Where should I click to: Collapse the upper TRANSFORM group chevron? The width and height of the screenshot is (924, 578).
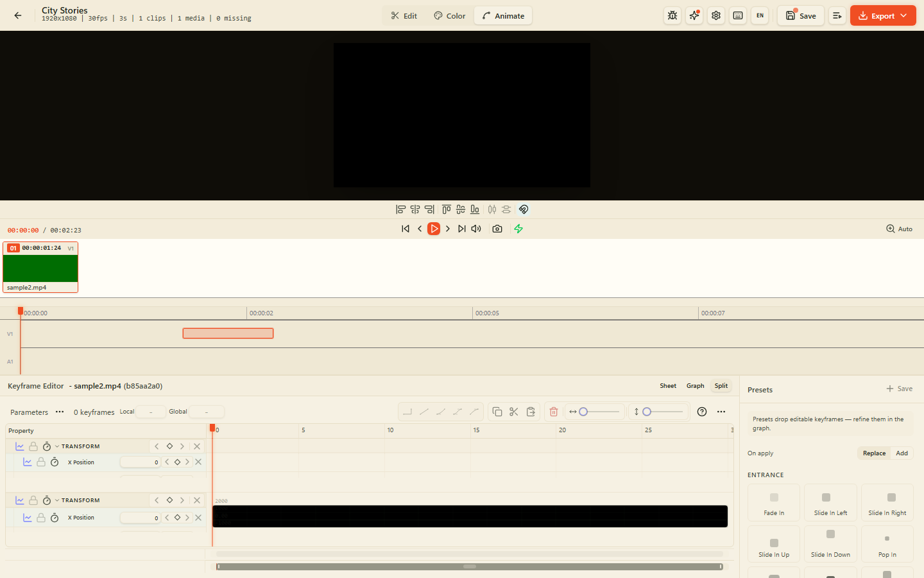click(x=57, y=446)
